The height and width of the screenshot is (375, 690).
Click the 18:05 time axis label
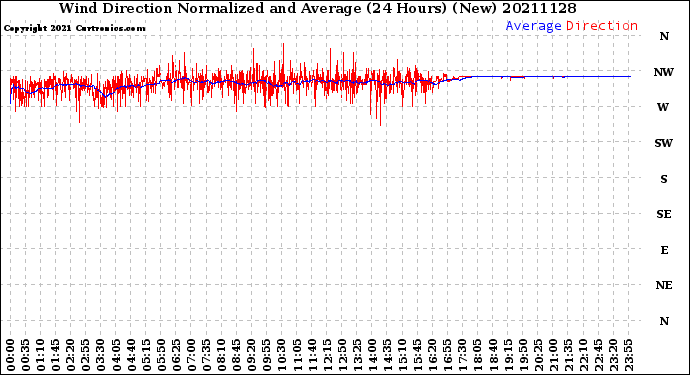(477, 356)
